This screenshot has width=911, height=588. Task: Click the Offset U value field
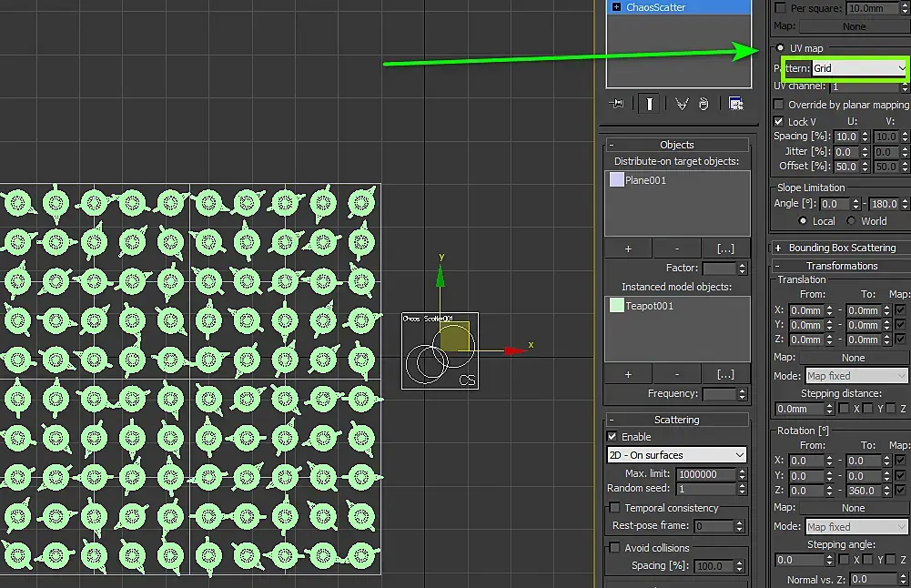[x=846, y=167]
